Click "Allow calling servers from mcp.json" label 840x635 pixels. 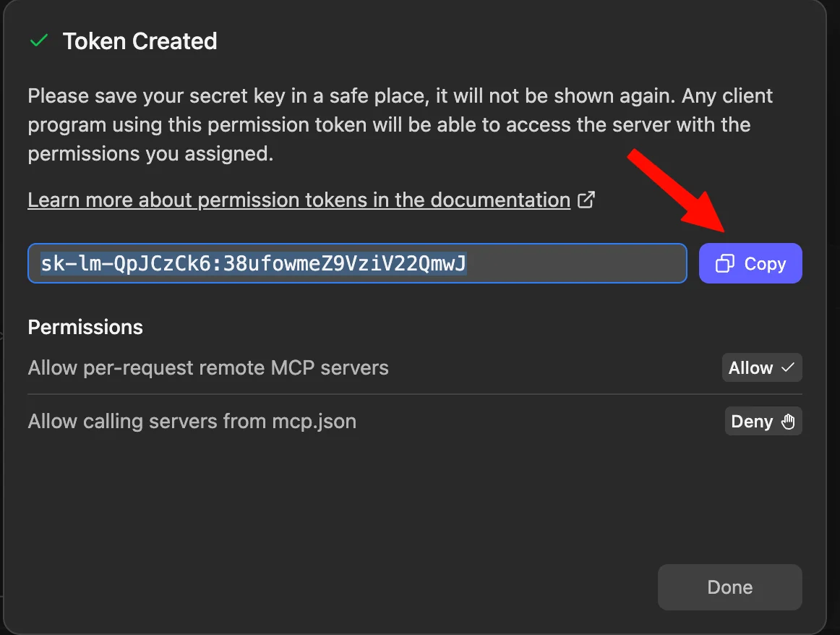click(x=192, y=422)
